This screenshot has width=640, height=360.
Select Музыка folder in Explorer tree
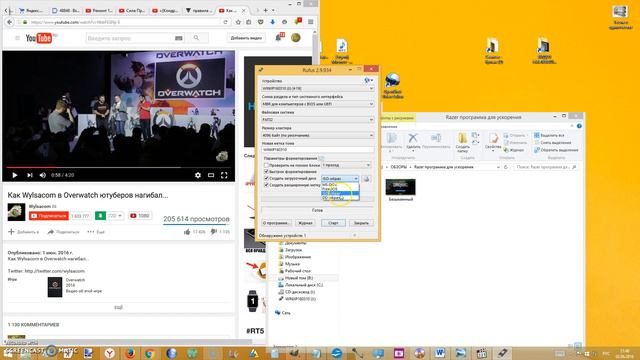(x=289, y=264)
